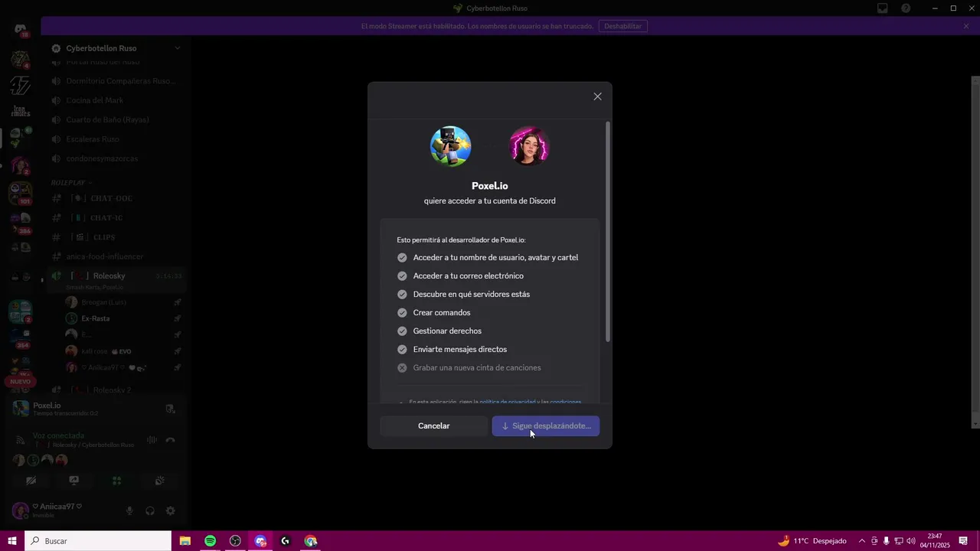The width and height of the screenshot is (980, 551).
Task: Dismiss the streamer mode banner
Action: pyautogui.click(x=966, y=26)
